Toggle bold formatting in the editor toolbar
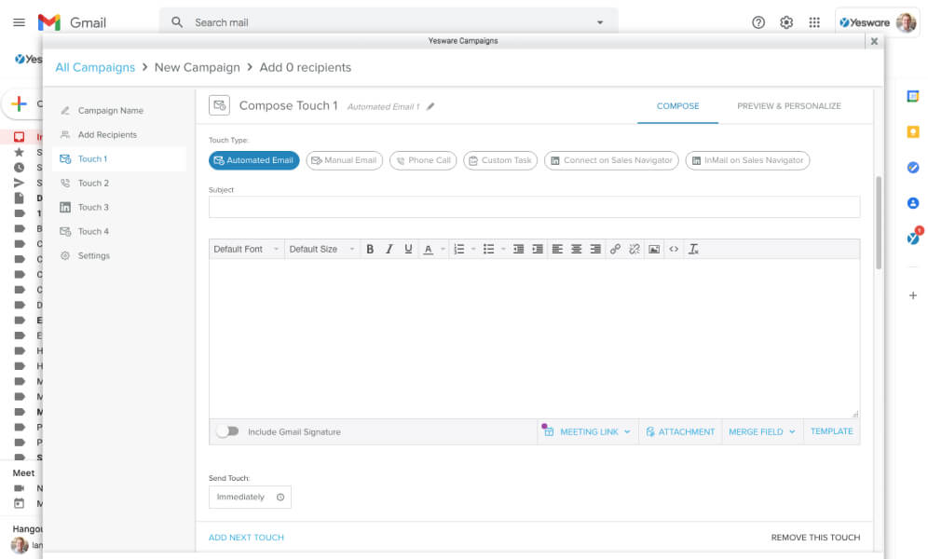The width and height of the screenshot is (928, 560). (370, 249)
